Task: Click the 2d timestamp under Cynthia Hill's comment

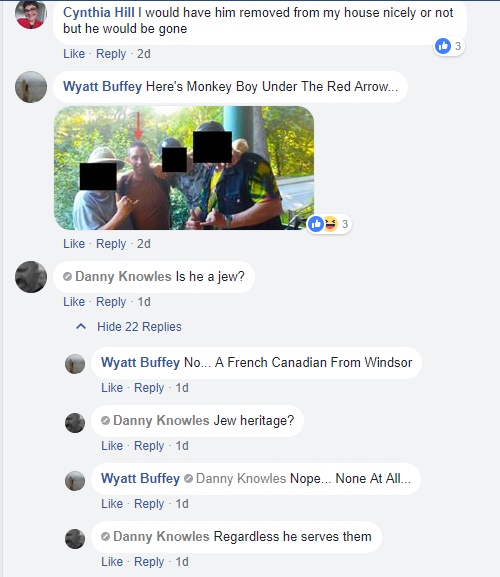Action: point(144,54)
